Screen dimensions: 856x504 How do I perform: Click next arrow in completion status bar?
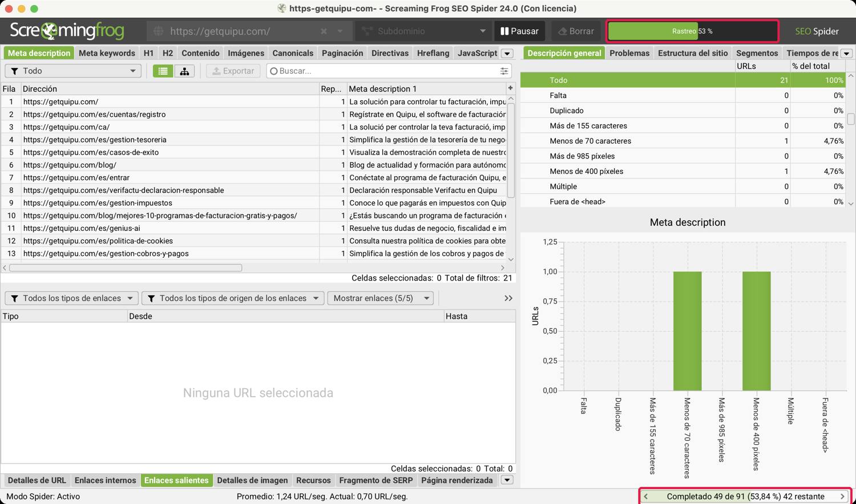(x=842, y=497)
